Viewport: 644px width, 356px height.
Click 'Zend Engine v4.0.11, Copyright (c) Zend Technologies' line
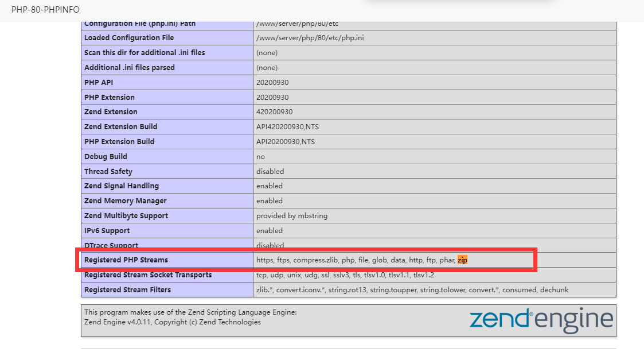173,322
